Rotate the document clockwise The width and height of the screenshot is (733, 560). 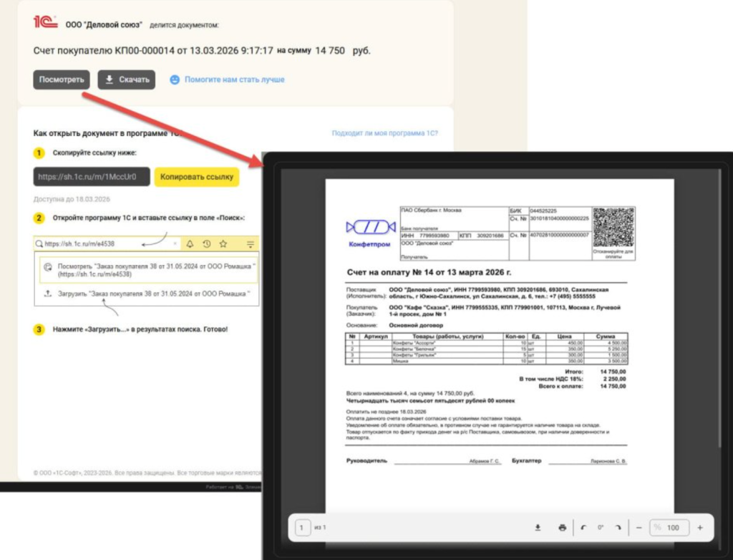(618, 528)
